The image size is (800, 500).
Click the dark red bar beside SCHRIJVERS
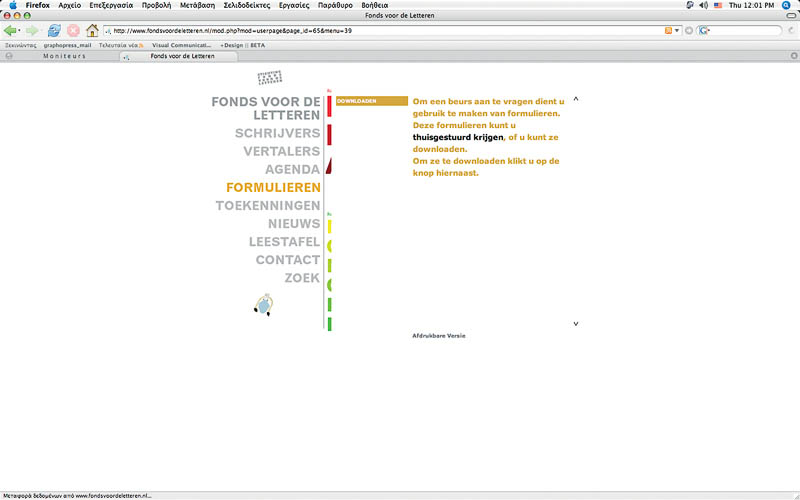[329, 135]
